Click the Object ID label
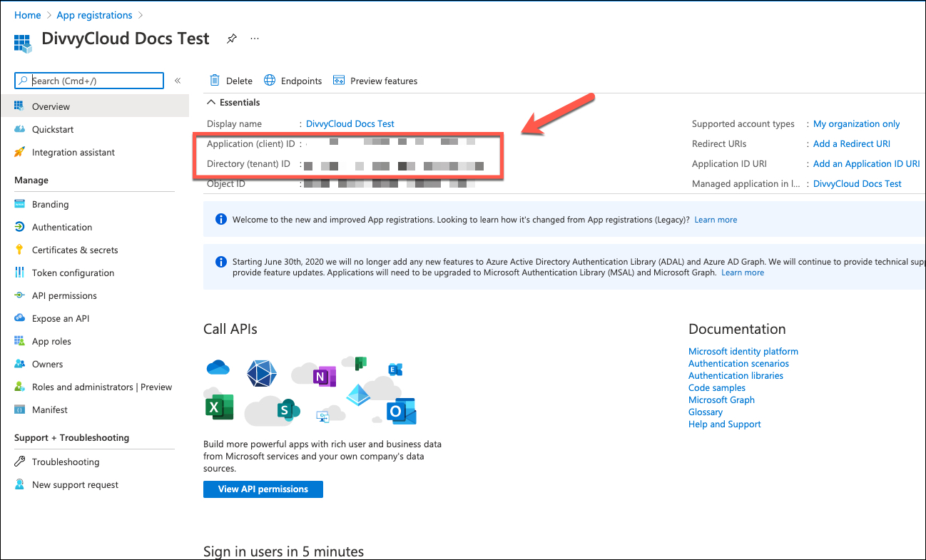The width and height of the screenshot is (926, 560). coord(226,183)
